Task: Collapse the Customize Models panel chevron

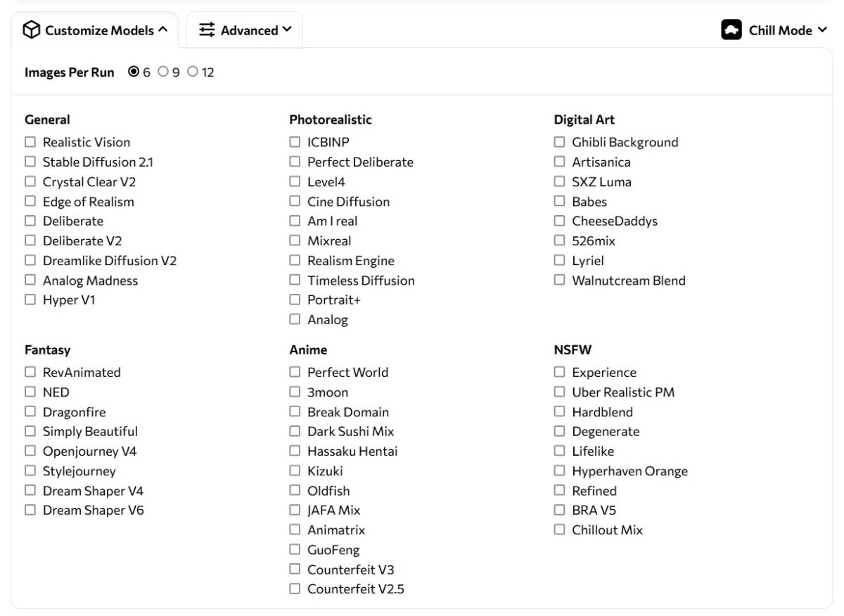Action: coord(163,30)
